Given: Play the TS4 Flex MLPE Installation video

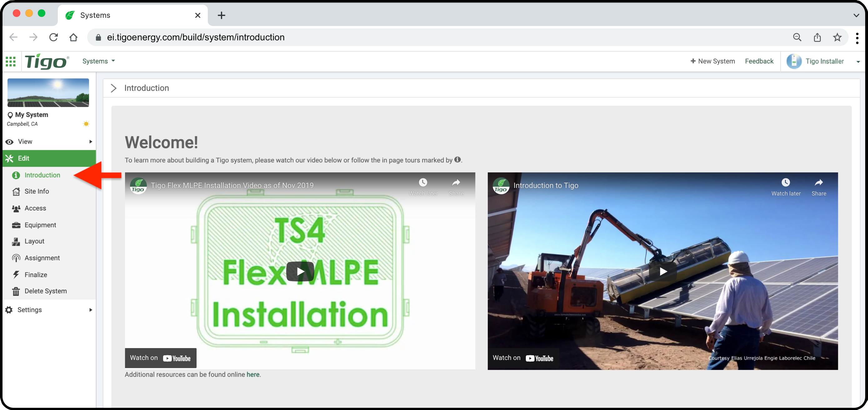Looking at the screenshot, I should 300,271.
